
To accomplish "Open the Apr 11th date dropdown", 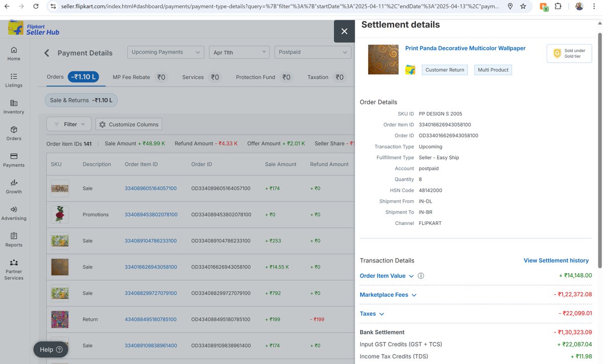I will point(239,52).
